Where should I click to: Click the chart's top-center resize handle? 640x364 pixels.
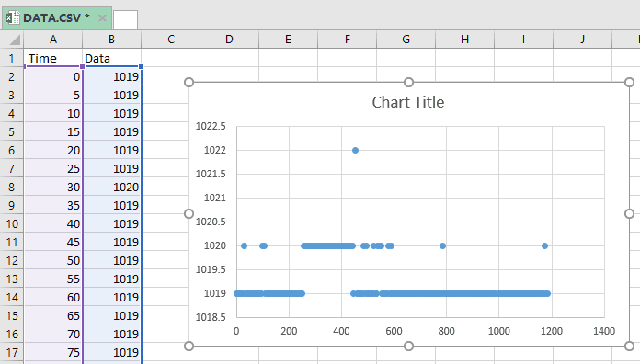tap(408, 83)
